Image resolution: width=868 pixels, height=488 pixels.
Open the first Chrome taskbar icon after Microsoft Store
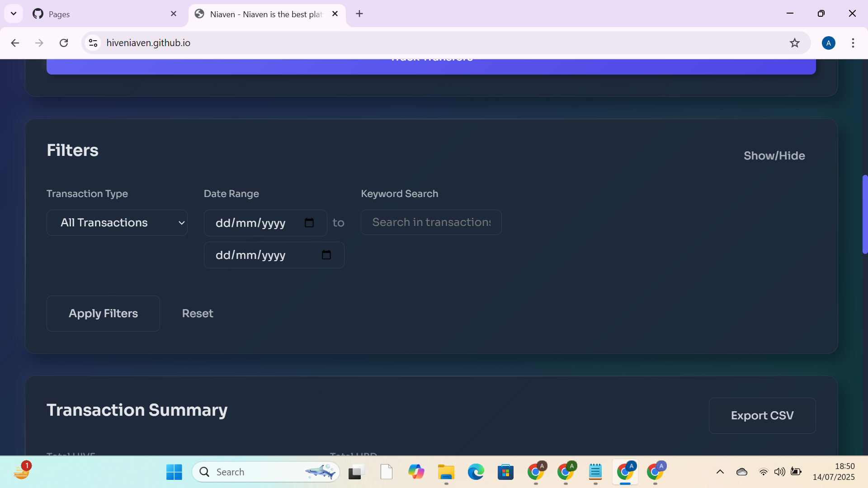(x=536, y=472)
